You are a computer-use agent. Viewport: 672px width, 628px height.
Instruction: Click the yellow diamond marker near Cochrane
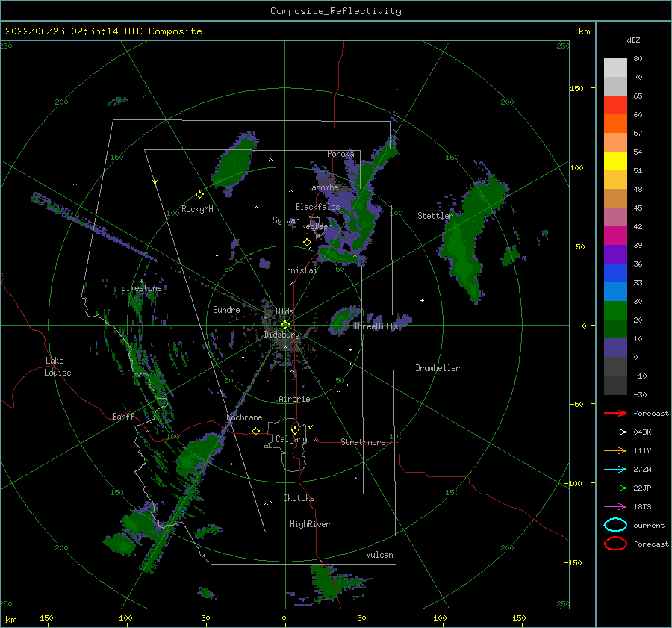[x=256, y=431]
